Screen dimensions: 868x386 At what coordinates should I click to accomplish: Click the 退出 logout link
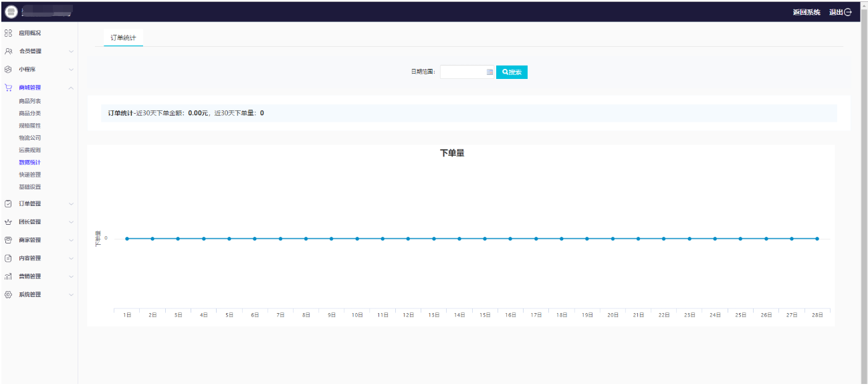836,12
